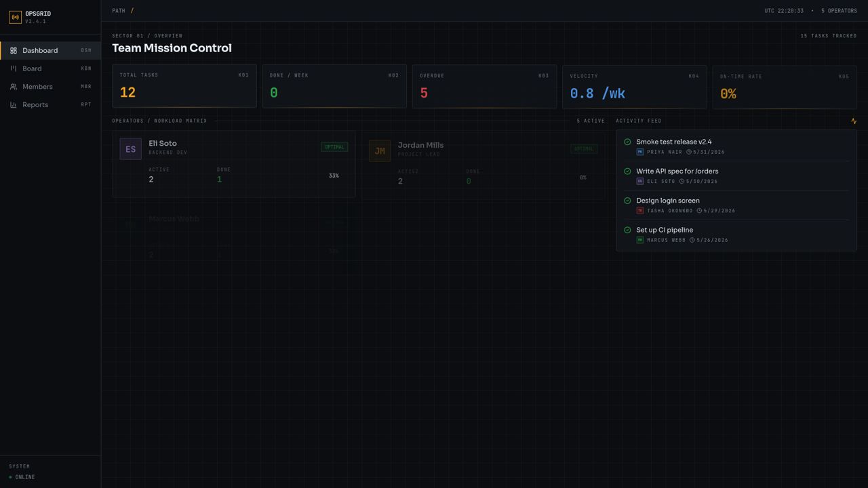Select the Done / Week card value
This screenshot has width=868, height=488.
pyautogui.click(x=274, y=92)
